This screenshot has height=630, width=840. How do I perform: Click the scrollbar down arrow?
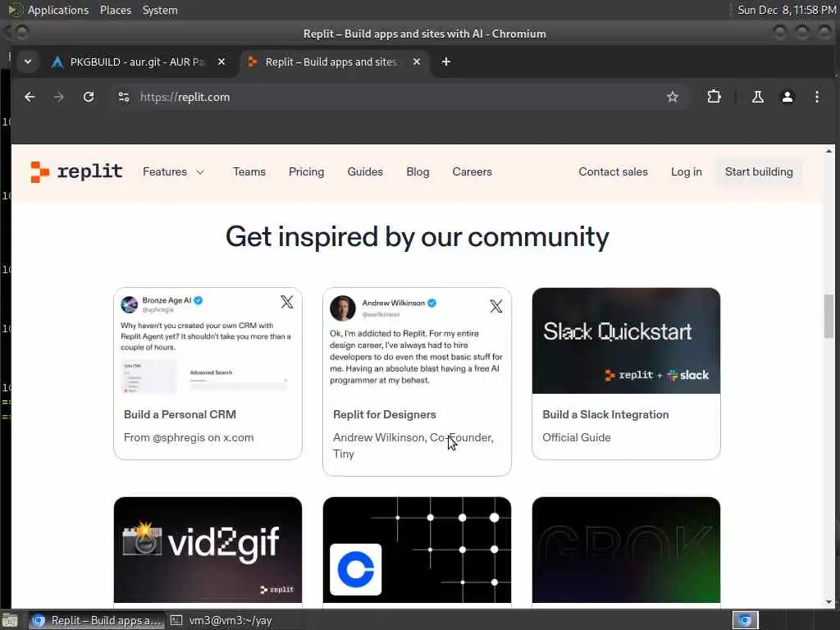coord(829,602)
